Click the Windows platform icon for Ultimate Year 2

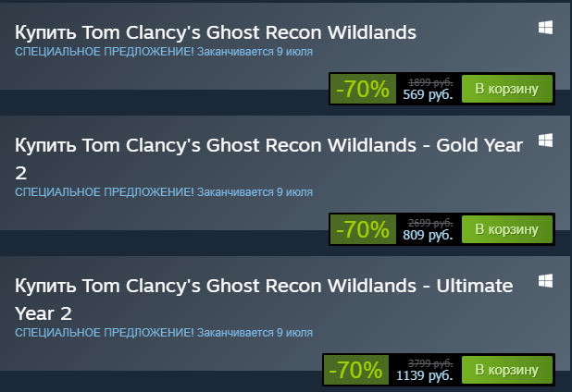tap(545, 279)
